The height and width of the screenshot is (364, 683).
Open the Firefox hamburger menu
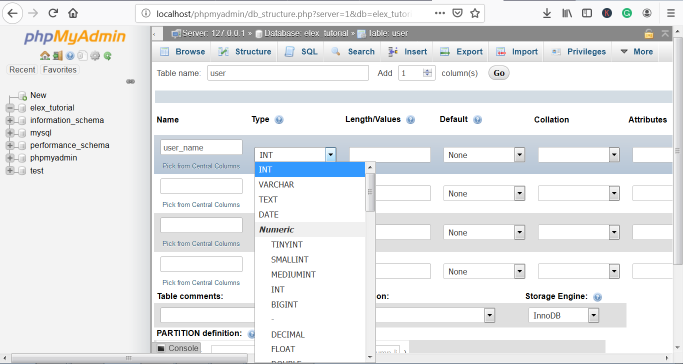[x=671, y=13]
